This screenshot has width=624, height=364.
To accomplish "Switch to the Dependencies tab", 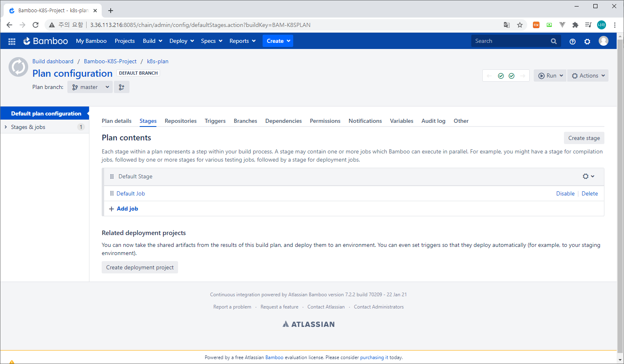I will tap(283, 121).
